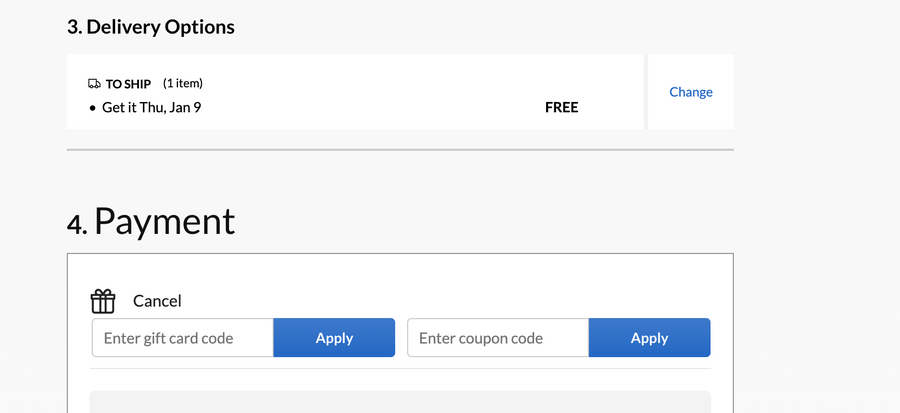This screenshot has height=413, width=900.
Task: Focus the coupon code field
Action: pos(497,338)
